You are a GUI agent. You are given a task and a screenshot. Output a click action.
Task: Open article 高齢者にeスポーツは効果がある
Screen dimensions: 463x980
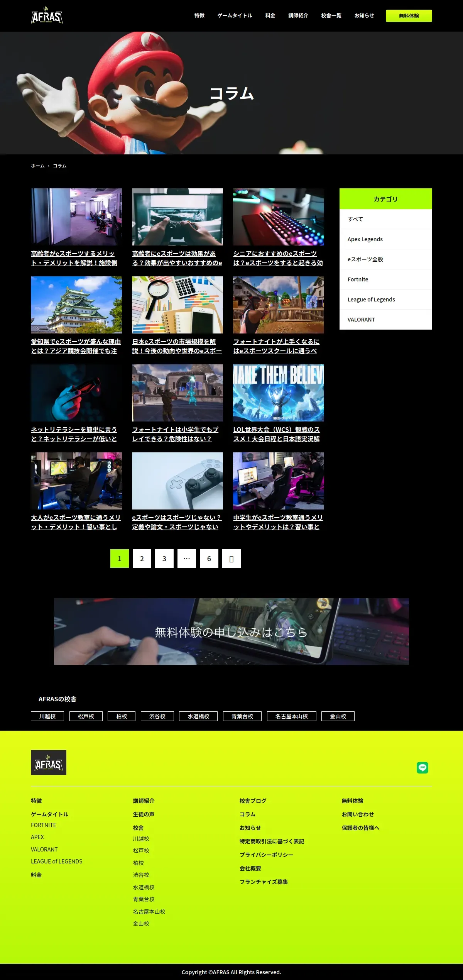click(177, 258)
